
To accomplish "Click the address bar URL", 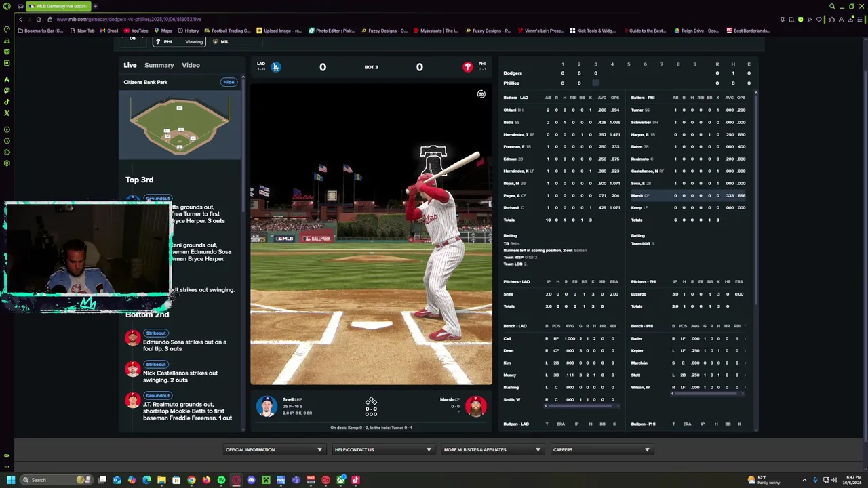I will point(129,19).
